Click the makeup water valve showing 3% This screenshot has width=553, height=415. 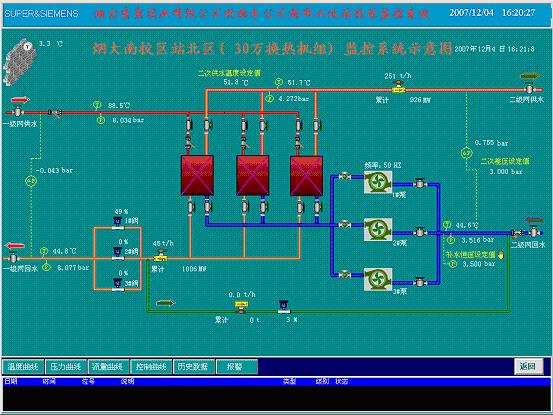(x=284, y=306)
